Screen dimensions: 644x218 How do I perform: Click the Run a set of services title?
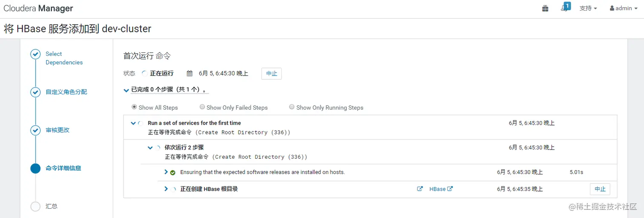click(194, 123)
